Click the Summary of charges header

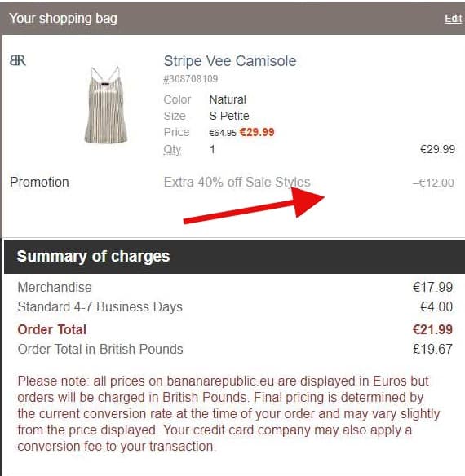coord(234,257)
